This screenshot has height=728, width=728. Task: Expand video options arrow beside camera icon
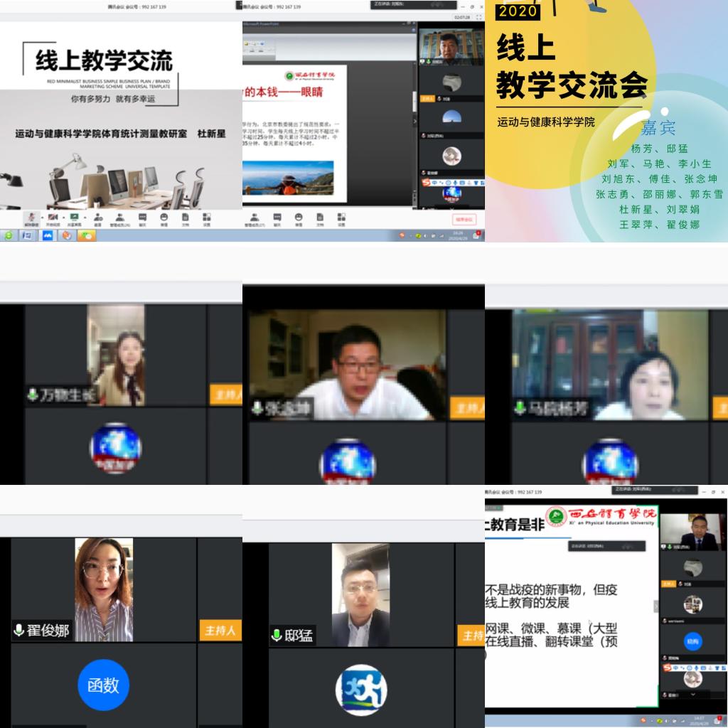(x=63, y=217)
